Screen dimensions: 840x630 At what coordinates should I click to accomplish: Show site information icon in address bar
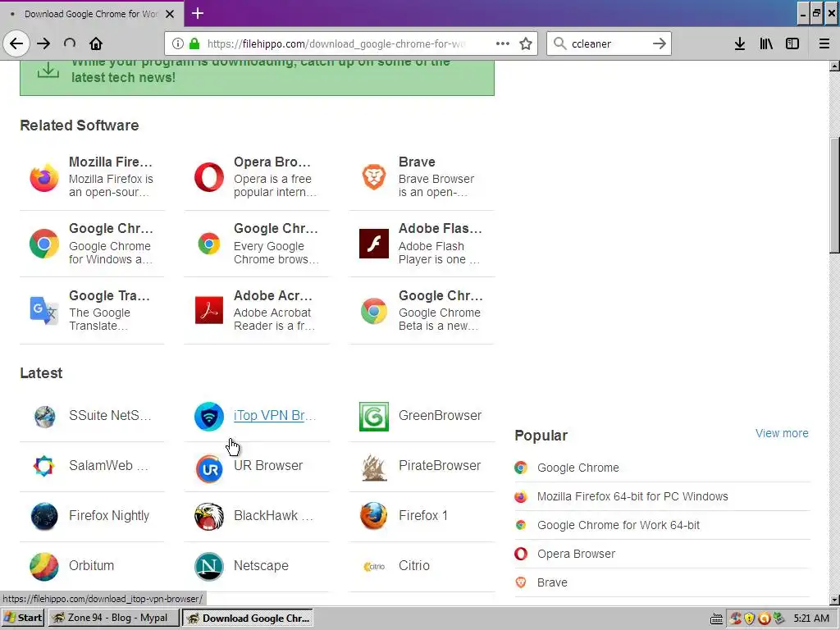tap(178, 43)
